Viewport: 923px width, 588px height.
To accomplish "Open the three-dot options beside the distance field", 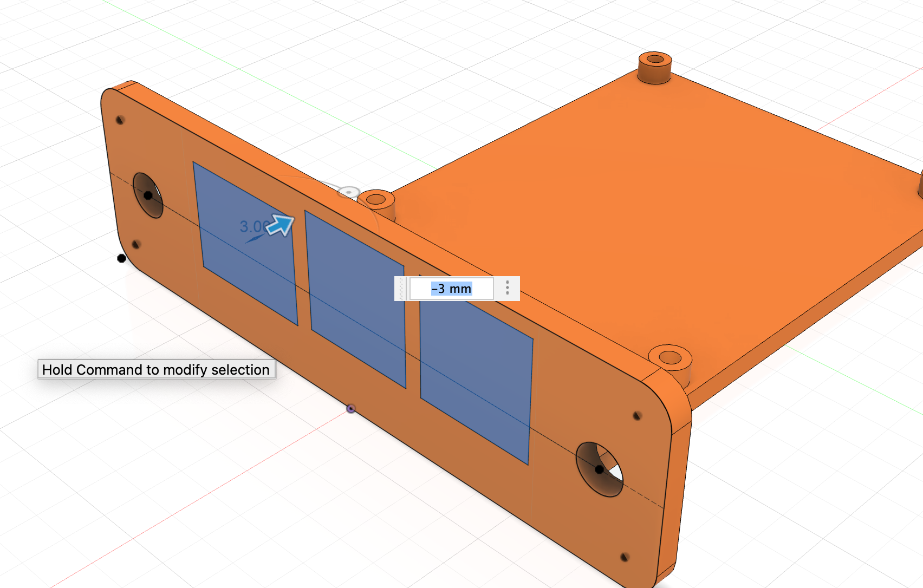I will coord(508,288).
